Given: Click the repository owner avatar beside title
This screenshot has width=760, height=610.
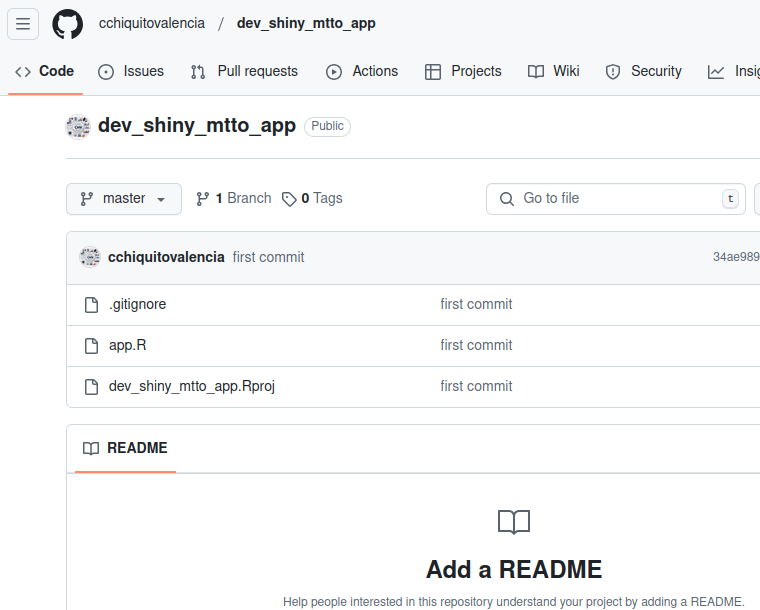Looking at the screenshot, I should point(78,126).
